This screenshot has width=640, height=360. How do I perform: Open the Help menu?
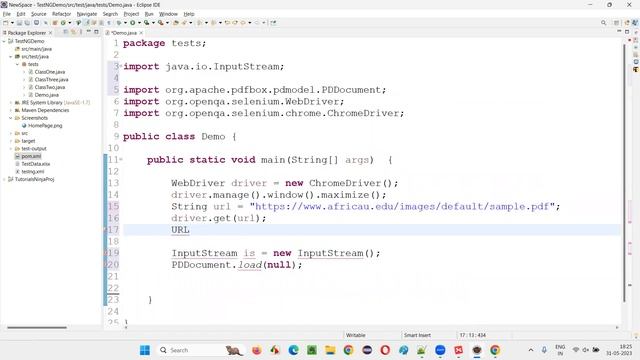[x=189, y=14]
